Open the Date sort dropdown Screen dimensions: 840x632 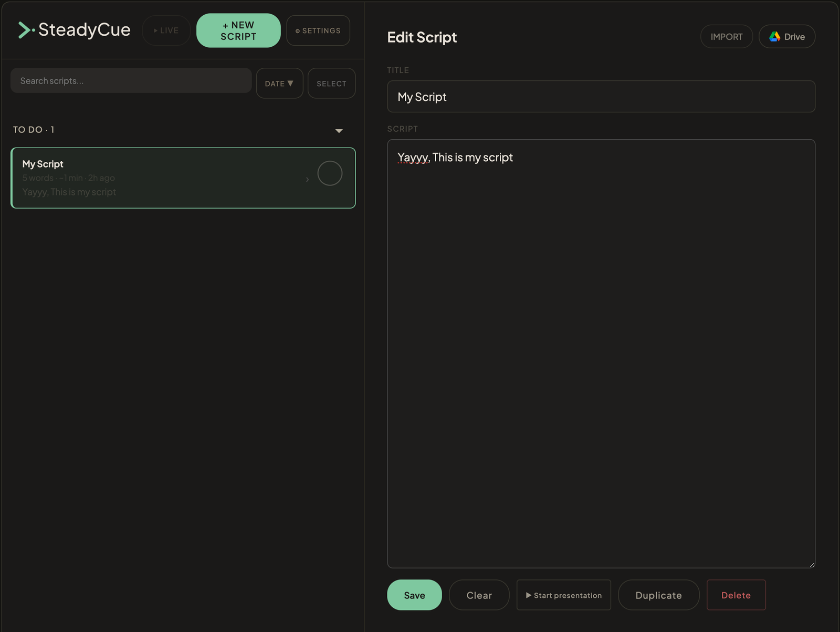(x=279, y=84)
